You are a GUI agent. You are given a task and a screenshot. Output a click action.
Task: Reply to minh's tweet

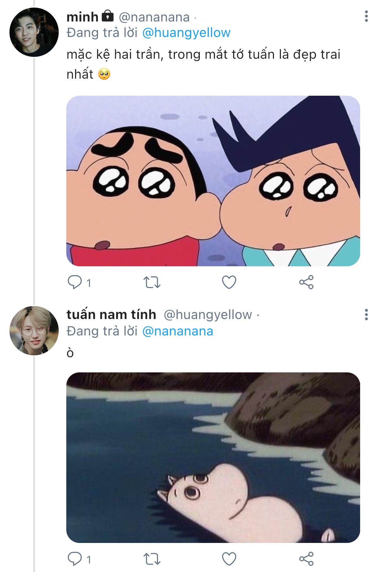tap(75, 282)
